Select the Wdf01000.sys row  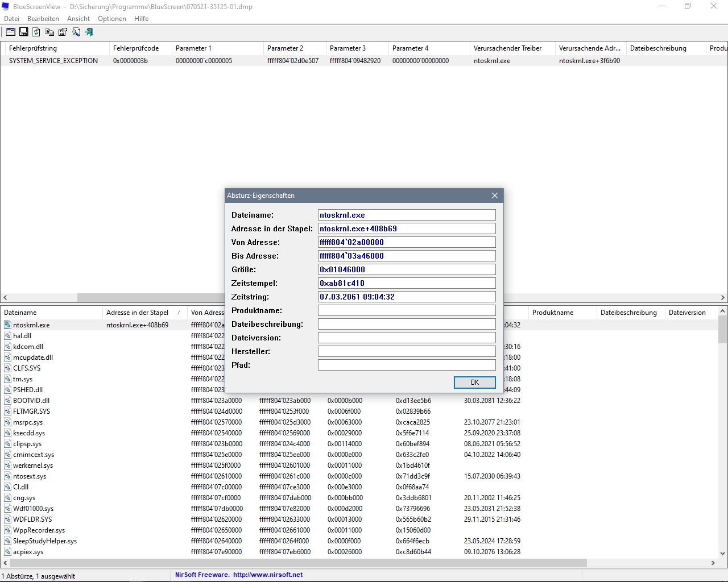tap(359, 509)
